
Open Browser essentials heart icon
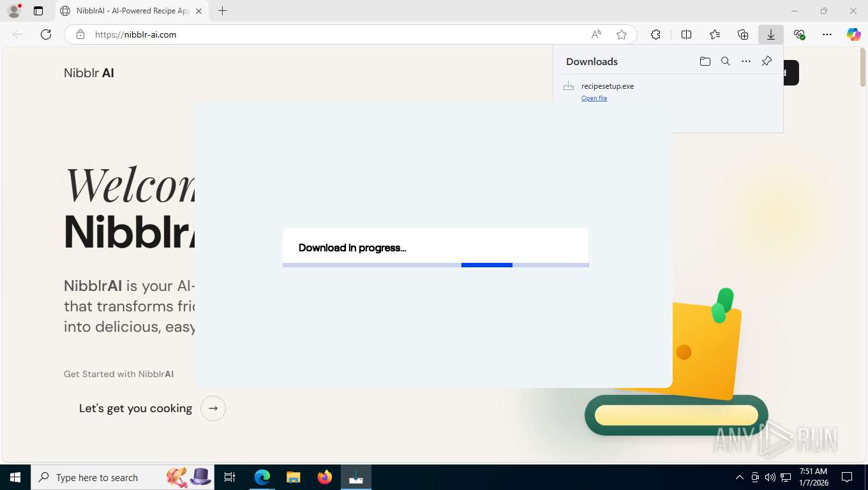[x=799, y=34]
